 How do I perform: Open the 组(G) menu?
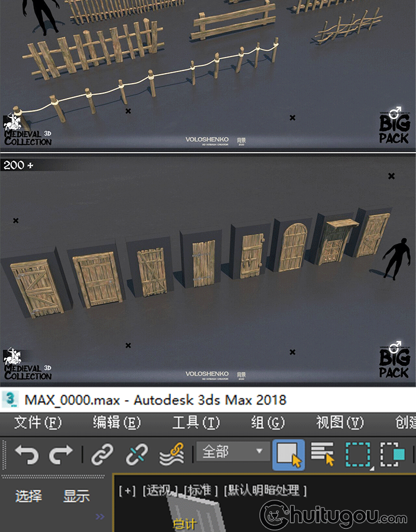click(x=267, y=423)
